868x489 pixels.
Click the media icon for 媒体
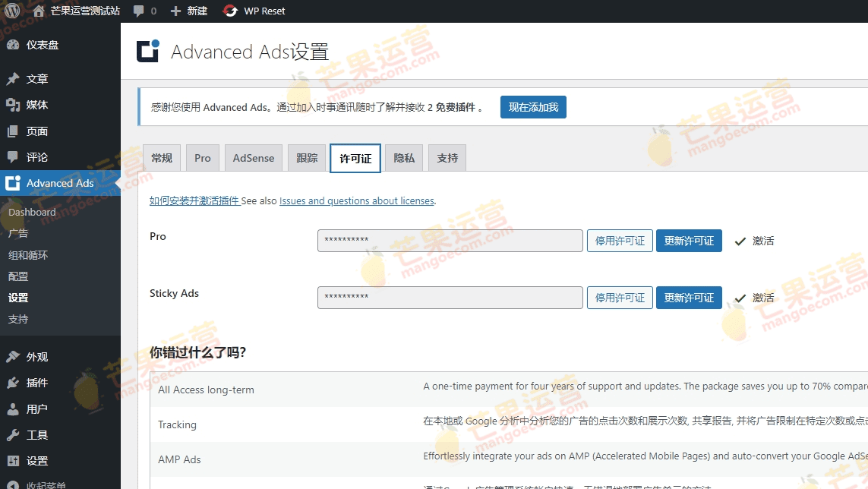[13, 105]
